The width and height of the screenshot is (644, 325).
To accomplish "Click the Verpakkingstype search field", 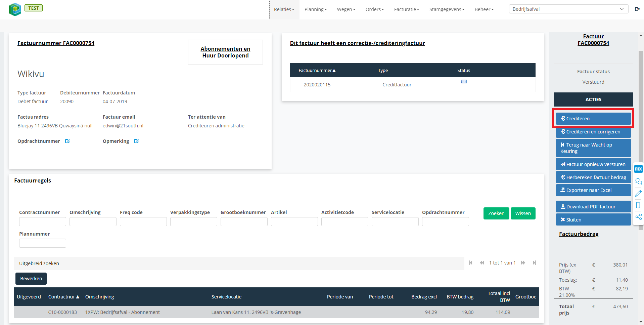I will click(x=194, y=221).
